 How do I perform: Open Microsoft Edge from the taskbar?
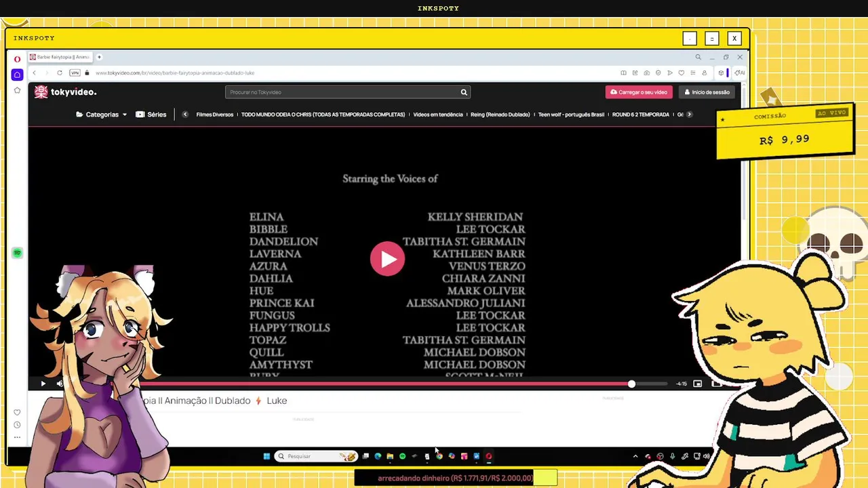tap(378, 456)
